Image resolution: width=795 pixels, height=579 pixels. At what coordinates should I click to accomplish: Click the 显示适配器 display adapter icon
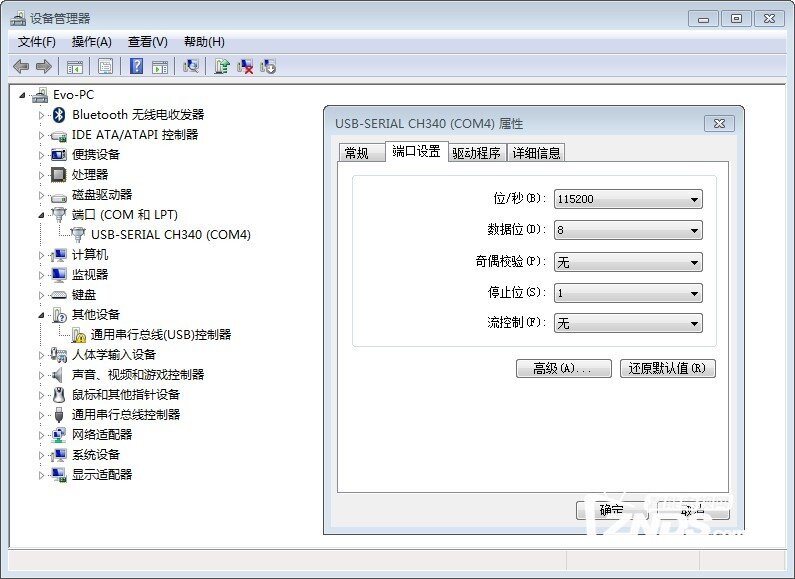click(x=59, y=475)
